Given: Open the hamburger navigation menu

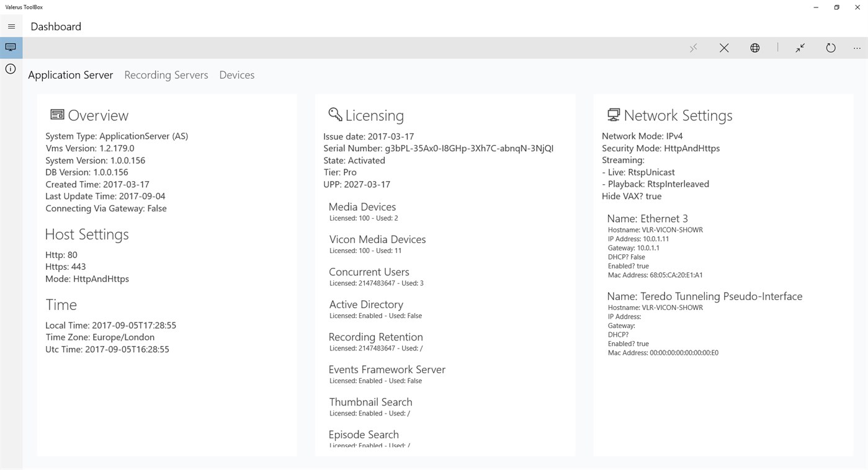Looking at the screenshot, I should click(11, 26).
